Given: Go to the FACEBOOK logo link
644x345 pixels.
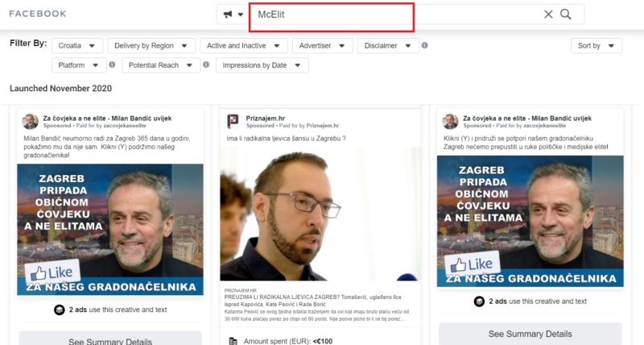Looking at the screenshot, I should (38, 14).
